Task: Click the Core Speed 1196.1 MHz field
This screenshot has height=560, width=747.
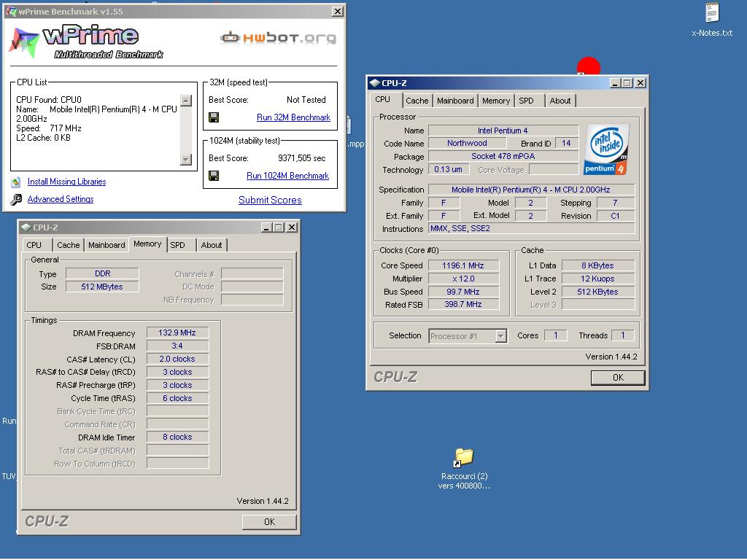Action: click(x=463, y=265)
